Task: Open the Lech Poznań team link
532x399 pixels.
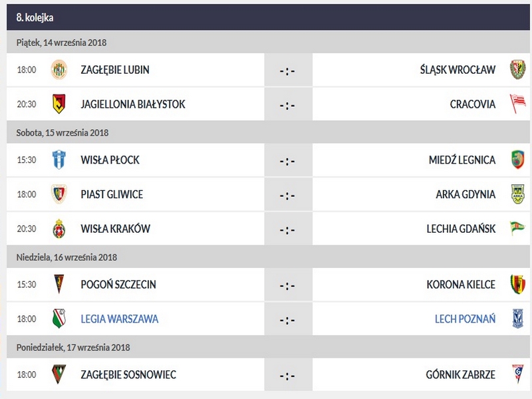Action: pyautogui.click(x=465, y=319)
